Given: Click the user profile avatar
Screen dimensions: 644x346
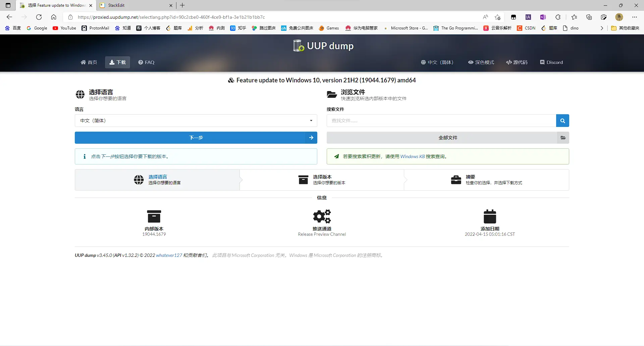Looking at the screenshot, I should pos(619,17).
